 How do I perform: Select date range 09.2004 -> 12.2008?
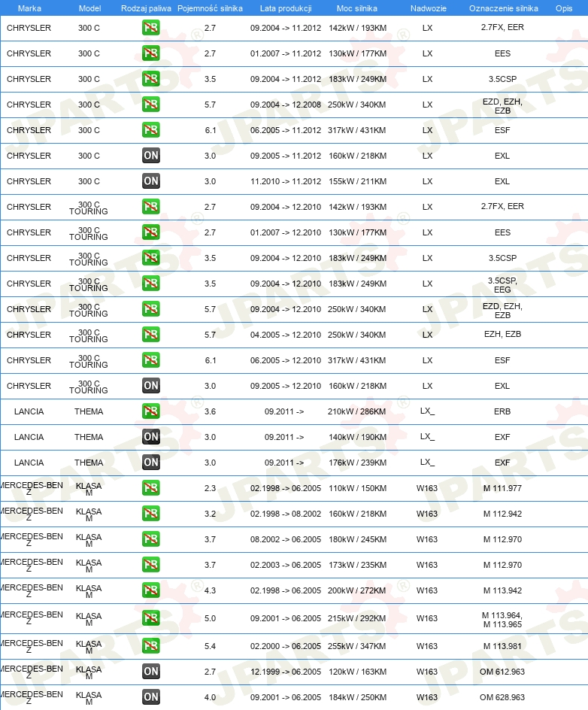(x=286, y=105)
